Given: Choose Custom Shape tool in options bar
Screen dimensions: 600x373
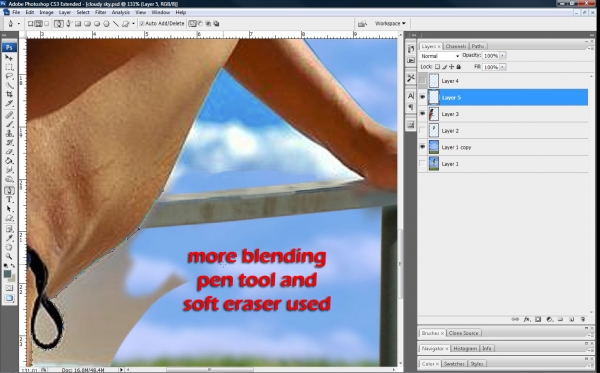Looking at the screenshot, I should click(125, 24).
